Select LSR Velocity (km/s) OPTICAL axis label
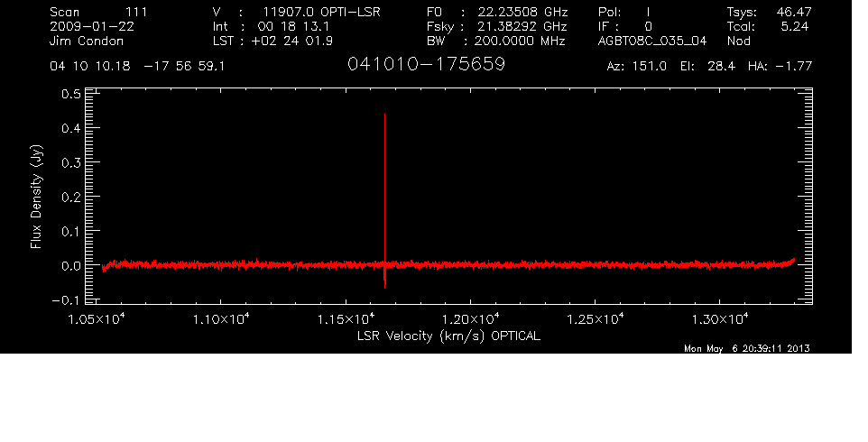 tap(448, 336)
